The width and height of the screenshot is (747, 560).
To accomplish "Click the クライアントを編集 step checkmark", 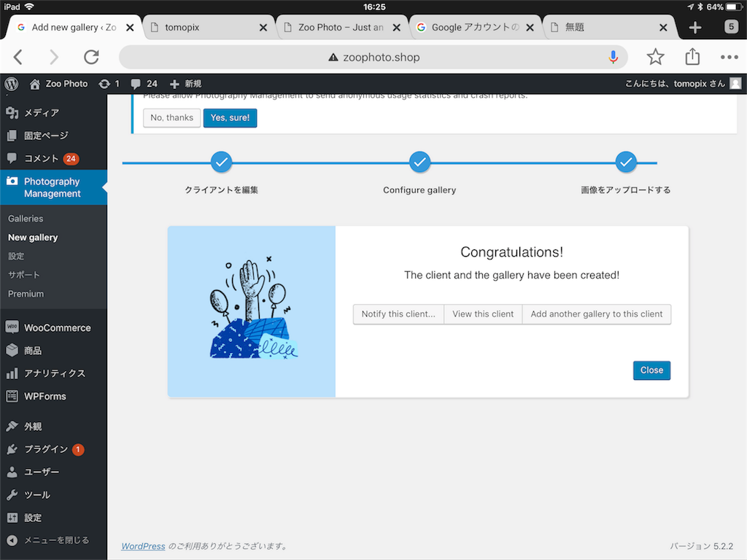I will (x=222, y=163).
